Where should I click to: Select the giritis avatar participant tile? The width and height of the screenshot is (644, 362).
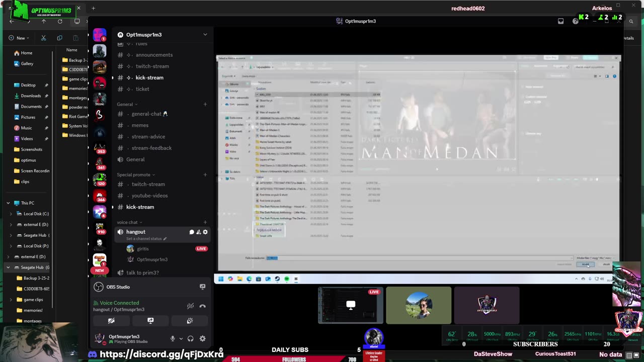(x=419, y=305)
